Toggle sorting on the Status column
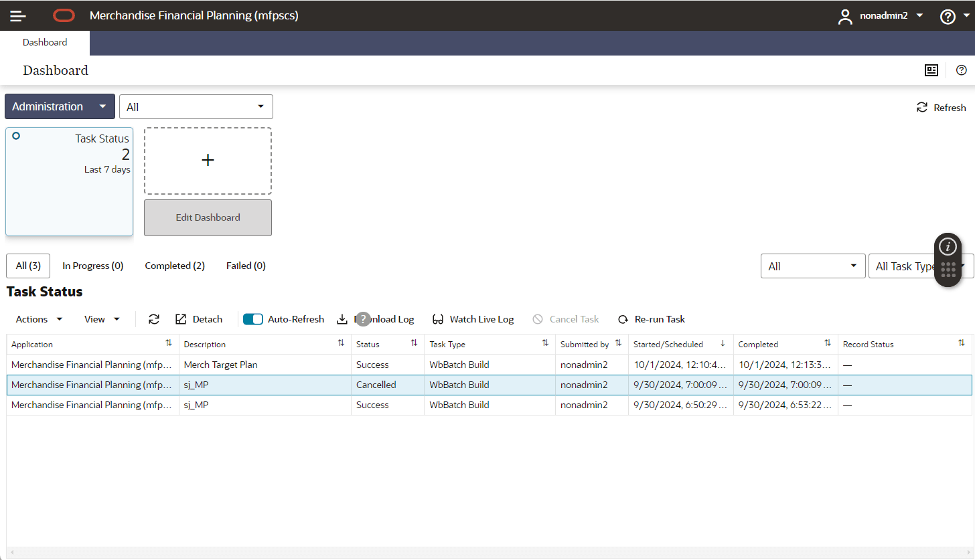Viewport: 975px width, 560px height. [413, 343]
